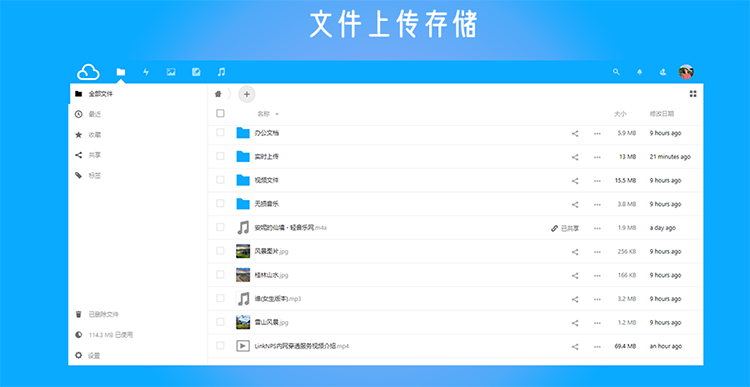Open the Activity lightning bolt icon
Screen dimensions: 750x387
pos(146,72)
